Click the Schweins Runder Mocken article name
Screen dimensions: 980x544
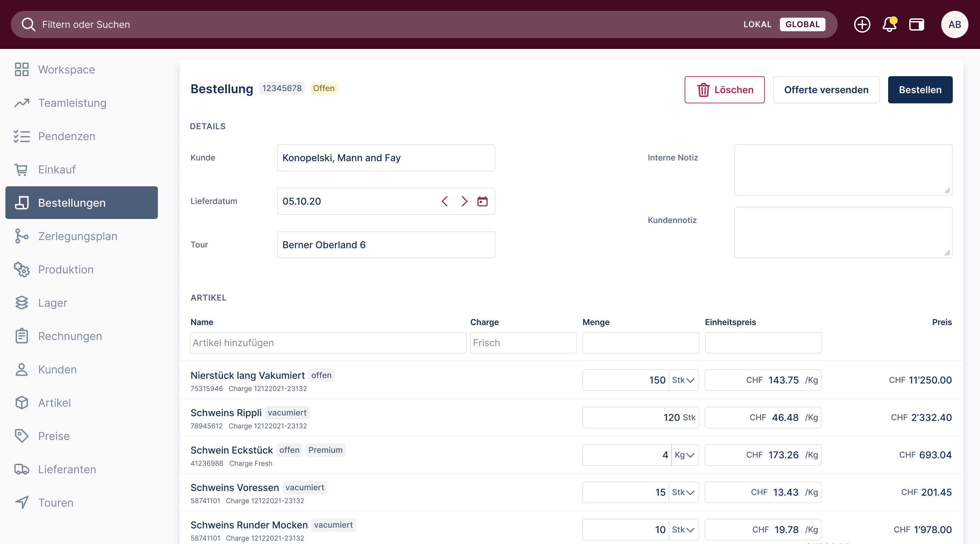click(249, 525)
